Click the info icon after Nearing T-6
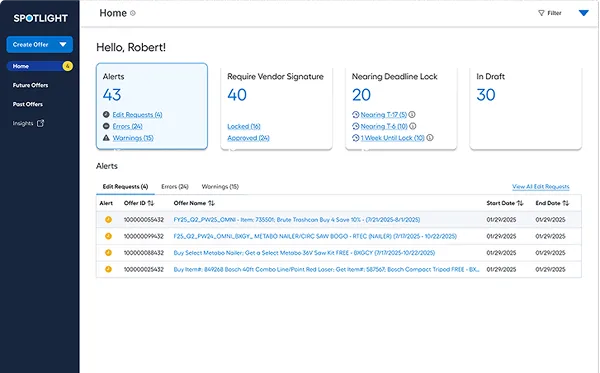The width and height of the screenshot is (600, 373). pyautogui.click(x=412, y=126)
